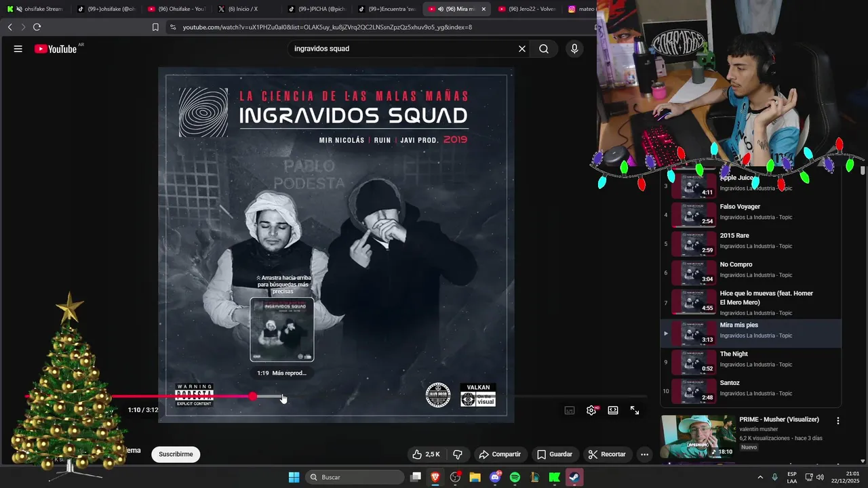Open Steam on the taskbar

coord(574,477)
